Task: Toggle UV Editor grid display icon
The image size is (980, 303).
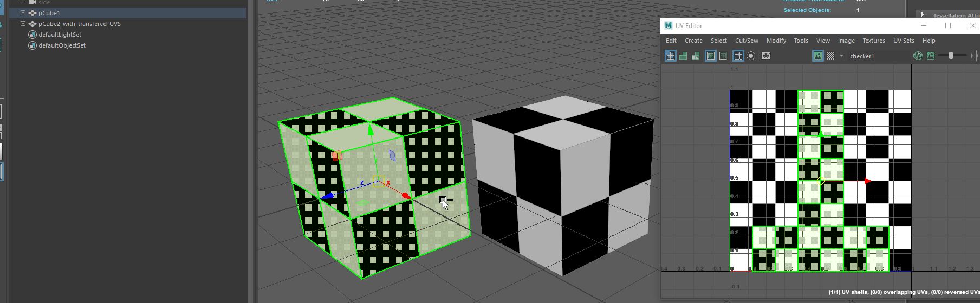Action: [x=738, y=56]
